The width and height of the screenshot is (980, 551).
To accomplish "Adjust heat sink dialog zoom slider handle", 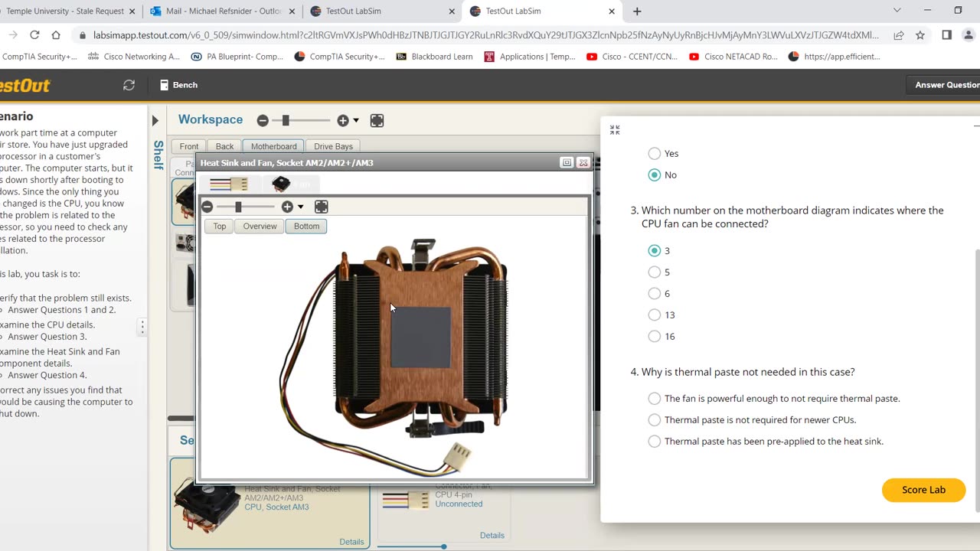I will [x=238, y=207].
